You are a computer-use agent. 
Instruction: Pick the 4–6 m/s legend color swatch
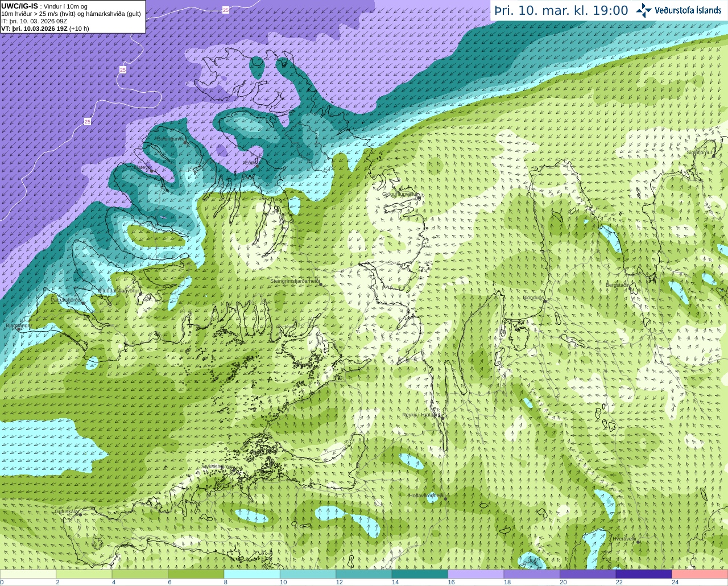[x=140, y=573]
